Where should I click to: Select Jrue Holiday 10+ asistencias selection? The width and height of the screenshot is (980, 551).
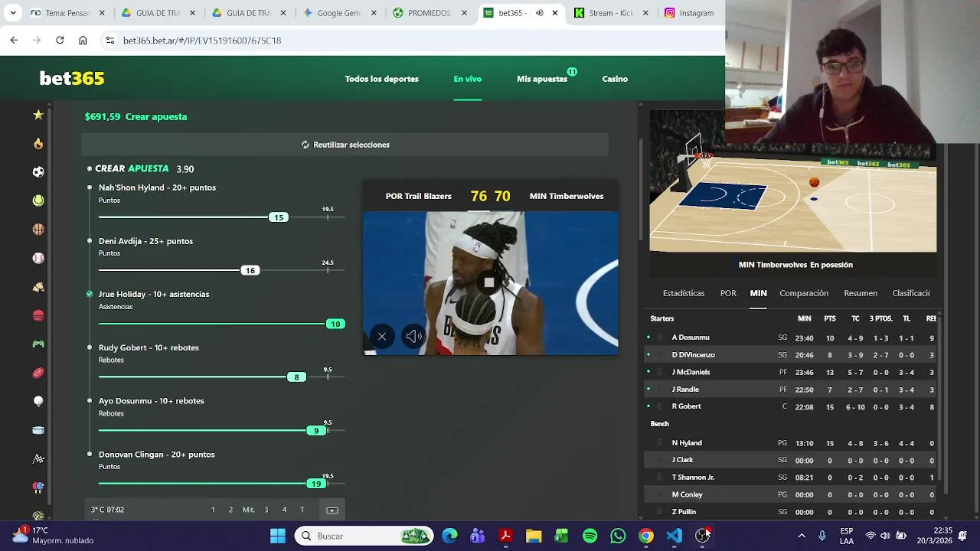click(x=154, y=294)
